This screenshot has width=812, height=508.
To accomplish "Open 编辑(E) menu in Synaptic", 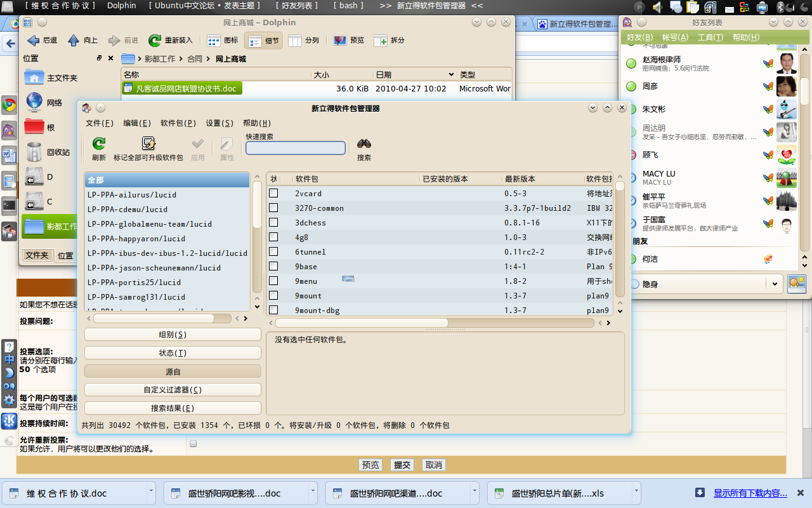I will (137, 123).
